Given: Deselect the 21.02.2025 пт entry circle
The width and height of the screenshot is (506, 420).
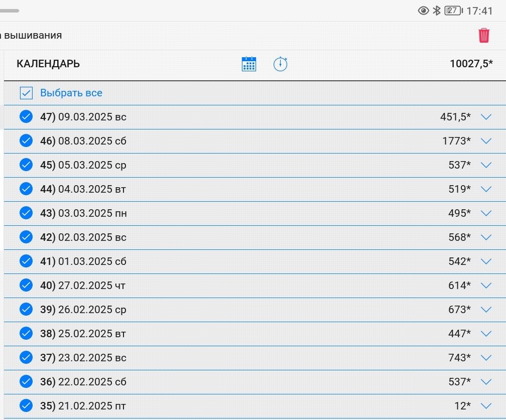Looking at the screenshot, I should pyautogui.click(x=26, y=406).
